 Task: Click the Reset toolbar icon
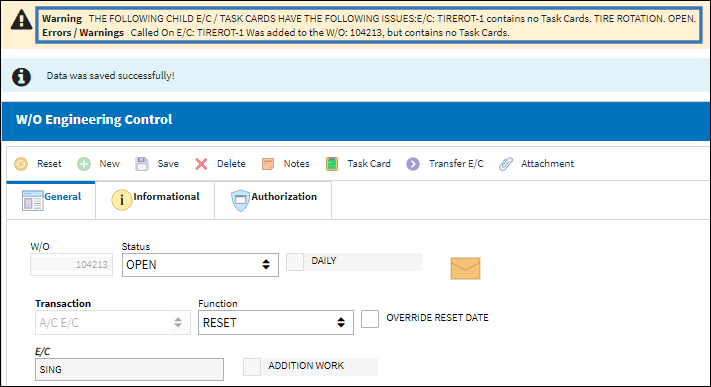click(21, 164)
